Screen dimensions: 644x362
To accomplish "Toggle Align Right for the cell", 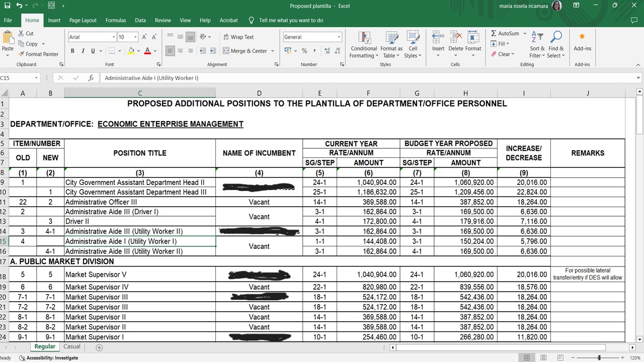I will pos(190,51).
